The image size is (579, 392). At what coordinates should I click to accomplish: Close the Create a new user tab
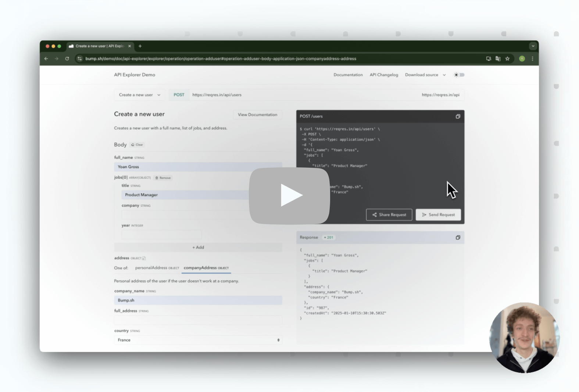pos(129,46)
